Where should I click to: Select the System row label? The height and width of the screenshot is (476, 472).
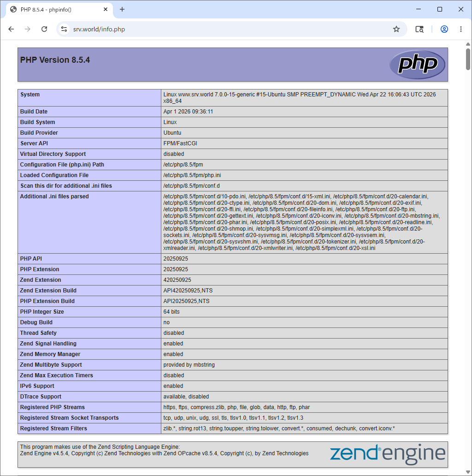point(30,95)
